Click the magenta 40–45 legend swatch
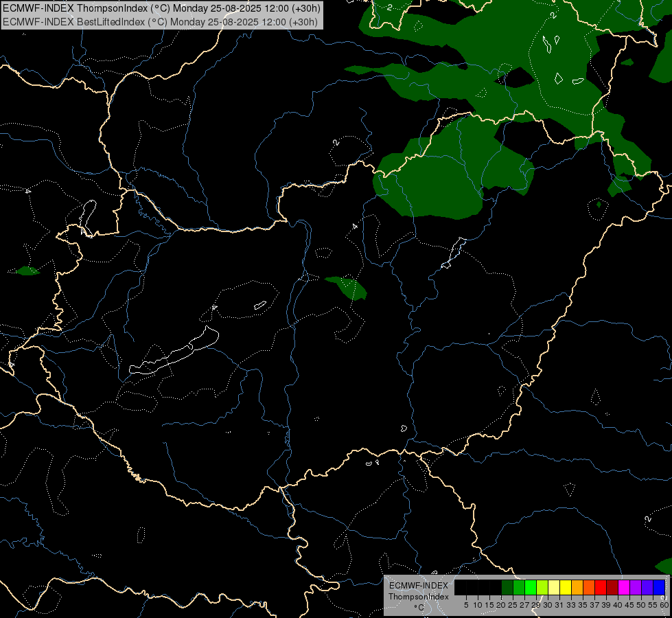The image size is (672, 618). tap(624, 587)
